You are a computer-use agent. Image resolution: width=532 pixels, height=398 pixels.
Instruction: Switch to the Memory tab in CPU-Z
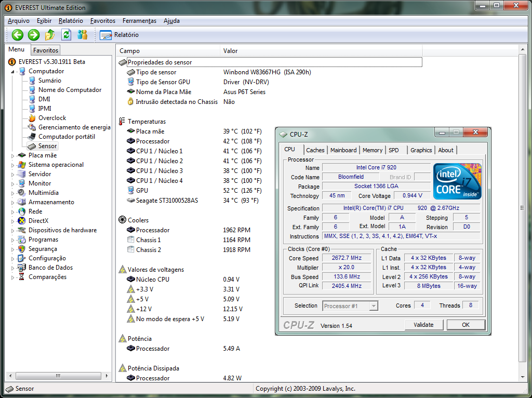[x=372, y=150]
